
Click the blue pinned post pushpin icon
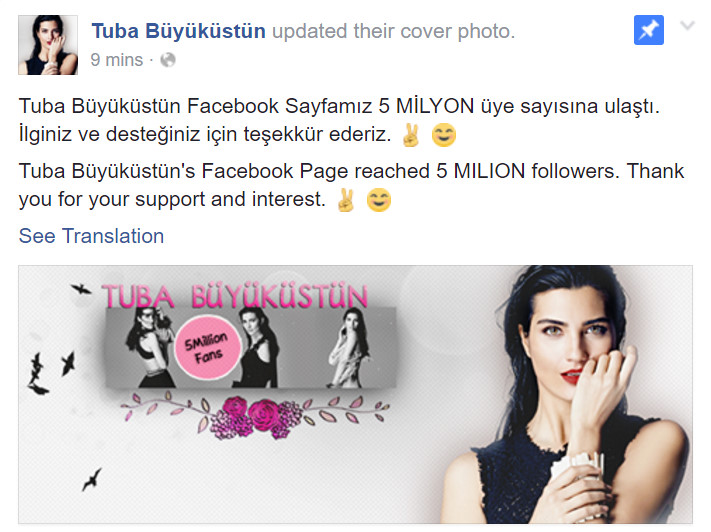(x=648, y=30)
